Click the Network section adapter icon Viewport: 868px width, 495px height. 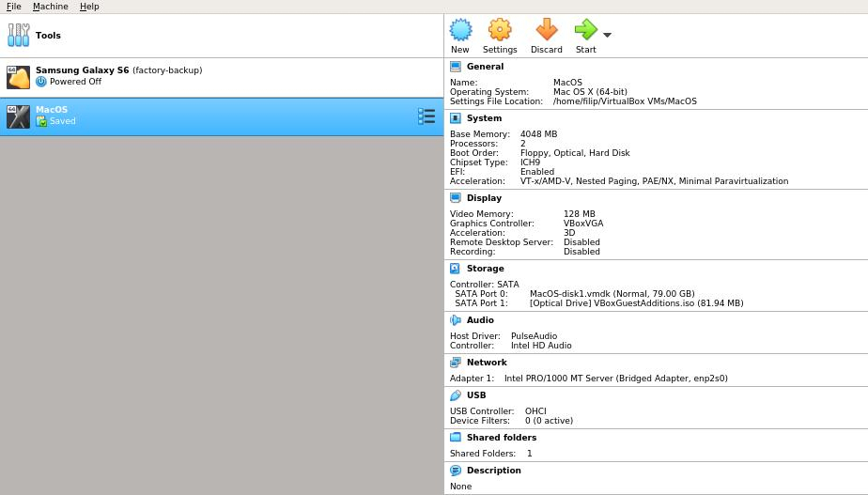pyautogui.click(x=456, y=363)
